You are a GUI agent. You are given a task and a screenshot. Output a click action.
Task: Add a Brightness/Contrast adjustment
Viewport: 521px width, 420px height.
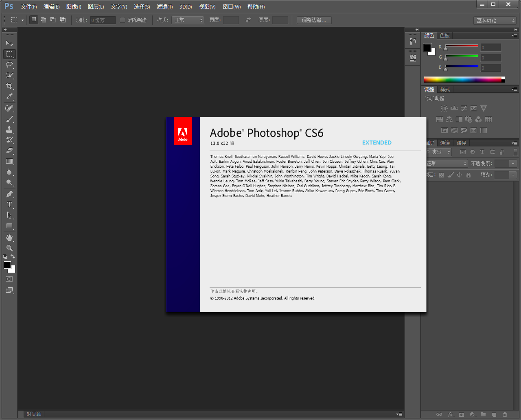(x=444, y=109)
